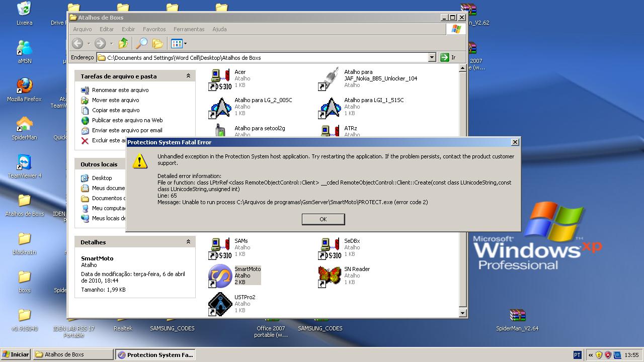Expand hidden tray icons arrow
This screenshot has width=644, height=362.
[591, 355]
